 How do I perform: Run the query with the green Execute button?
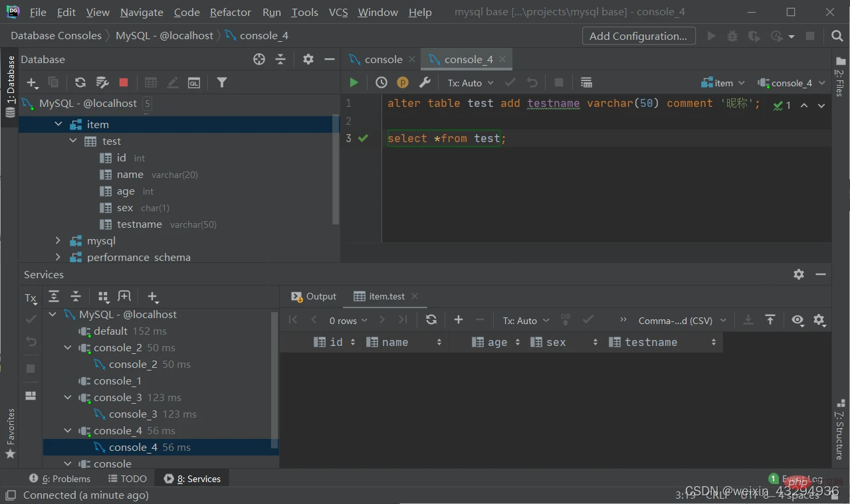tap(354, 82)
